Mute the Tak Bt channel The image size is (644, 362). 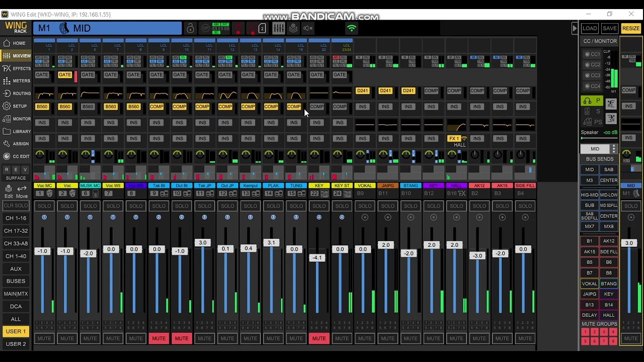[x=158, y=338]
